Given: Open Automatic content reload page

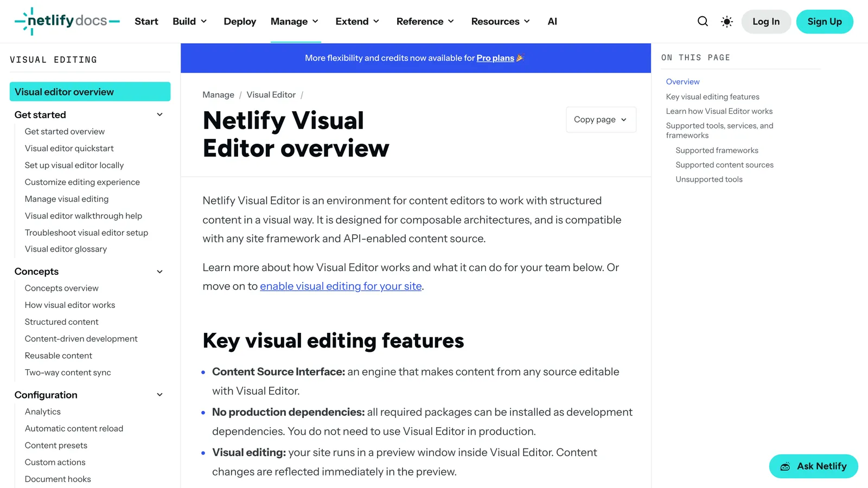Looking at the screenshot, I should pos(74,429).
